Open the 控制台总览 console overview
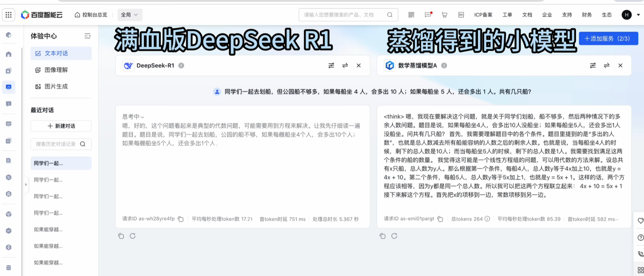The width and height of the screenshot is (644, 276). 91,15
